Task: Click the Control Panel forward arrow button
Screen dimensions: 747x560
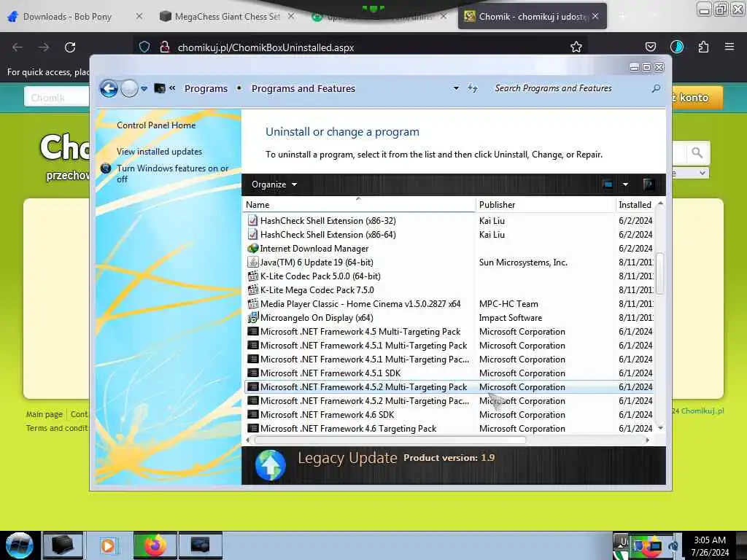Action: [129, 88]
